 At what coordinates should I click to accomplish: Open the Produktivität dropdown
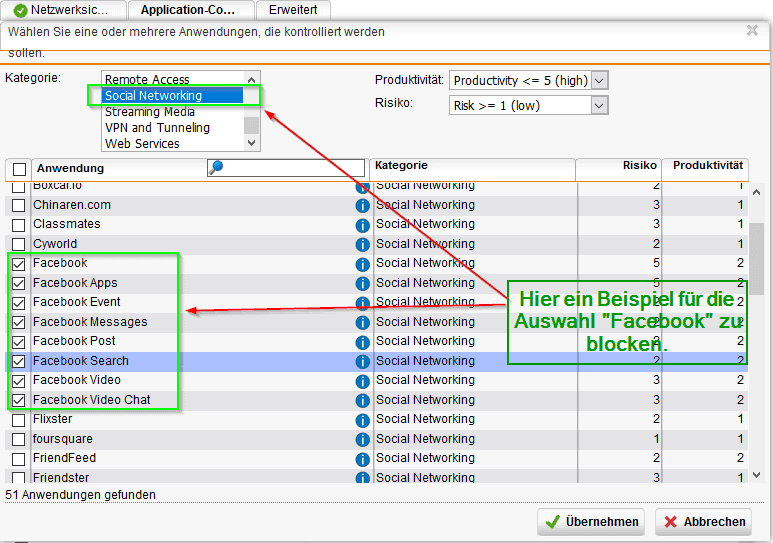(x=529, y=80)
